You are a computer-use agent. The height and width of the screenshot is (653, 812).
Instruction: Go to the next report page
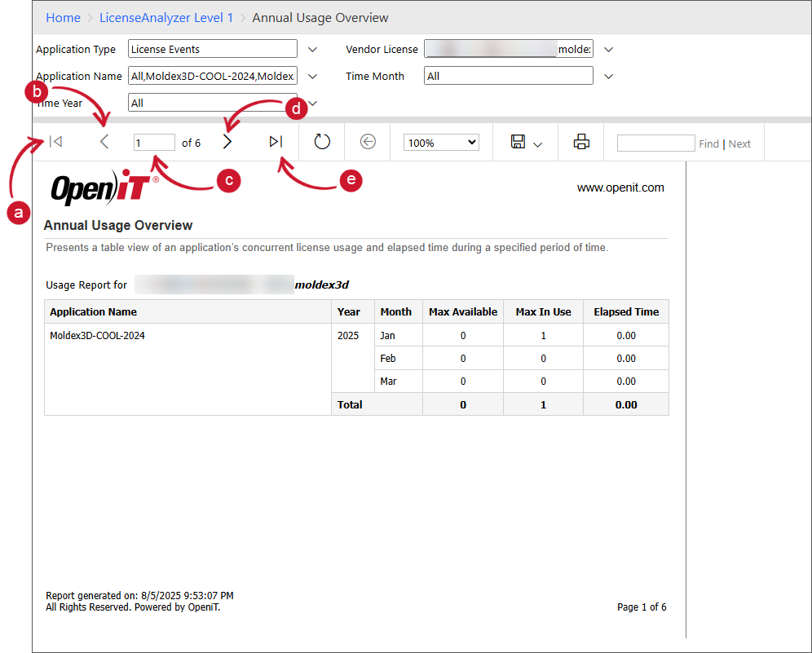[x=227, y=141]
